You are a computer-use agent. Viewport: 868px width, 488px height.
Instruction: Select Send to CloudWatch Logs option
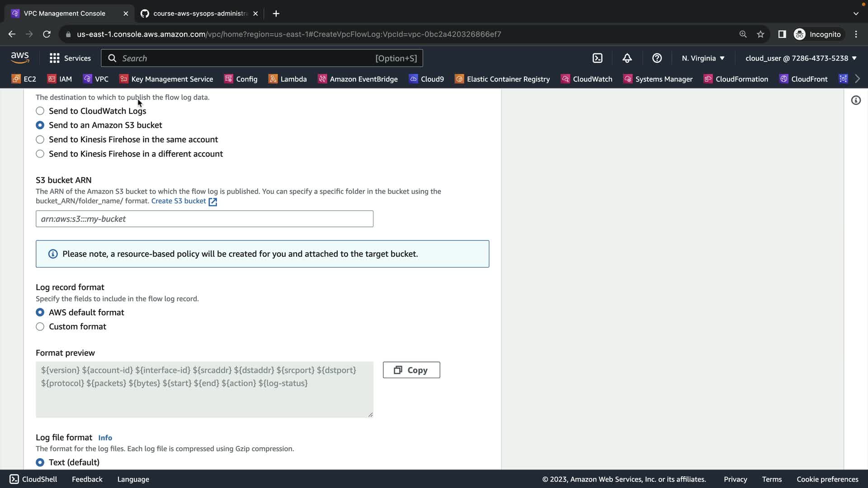point(40,111)
